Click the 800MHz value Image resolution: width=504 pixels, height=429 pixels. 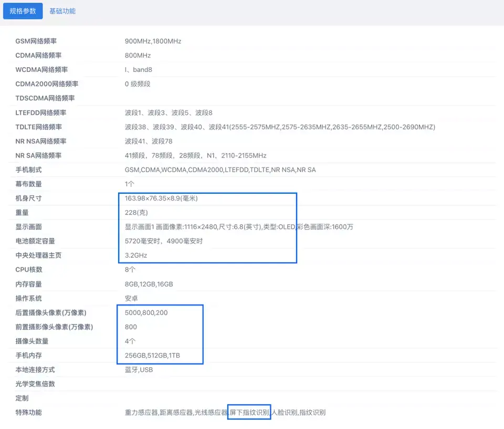click(138, 55)
